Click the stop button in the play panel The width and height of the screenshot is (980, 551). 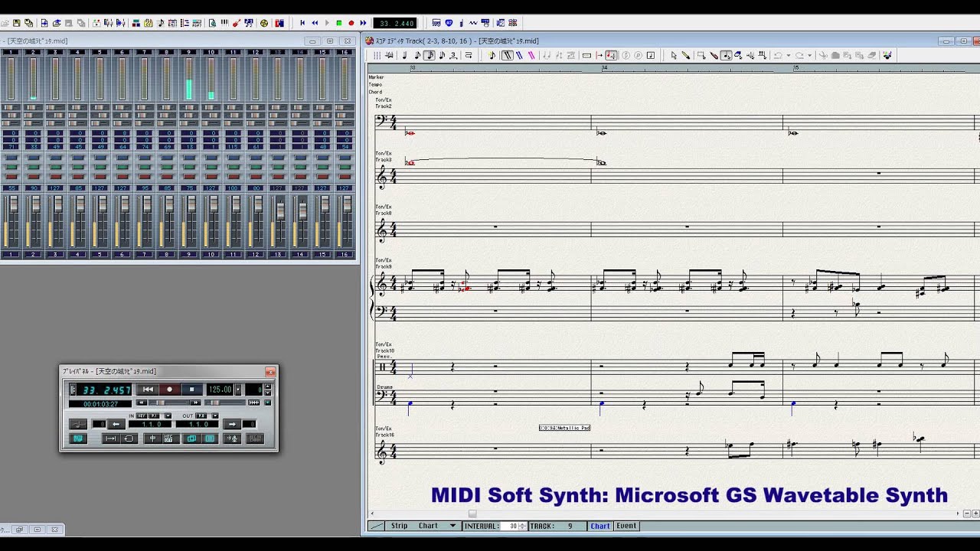(191, 390)
